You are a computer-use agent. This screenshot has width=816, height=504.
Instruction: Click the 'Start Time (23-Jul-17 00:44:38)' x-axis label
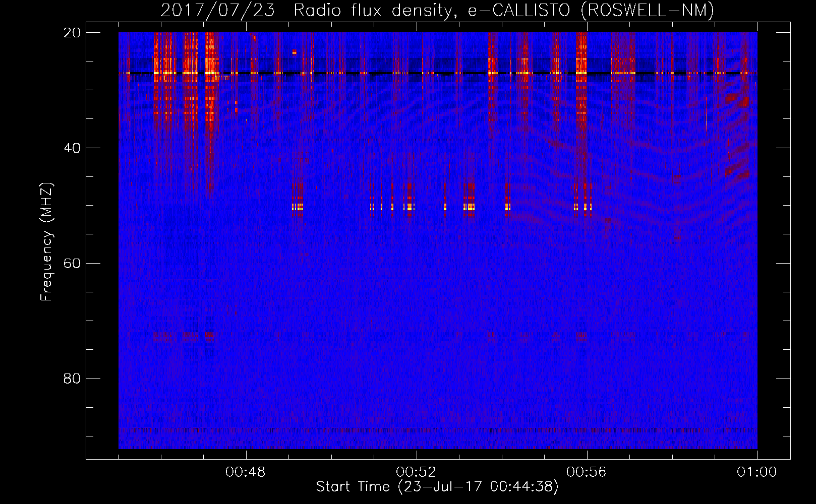pos(437,487)
